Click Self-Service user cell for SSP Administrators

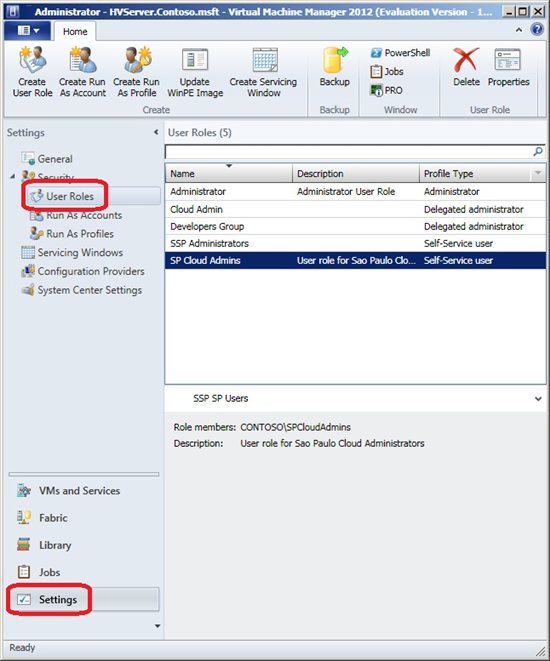coord(458,243)
